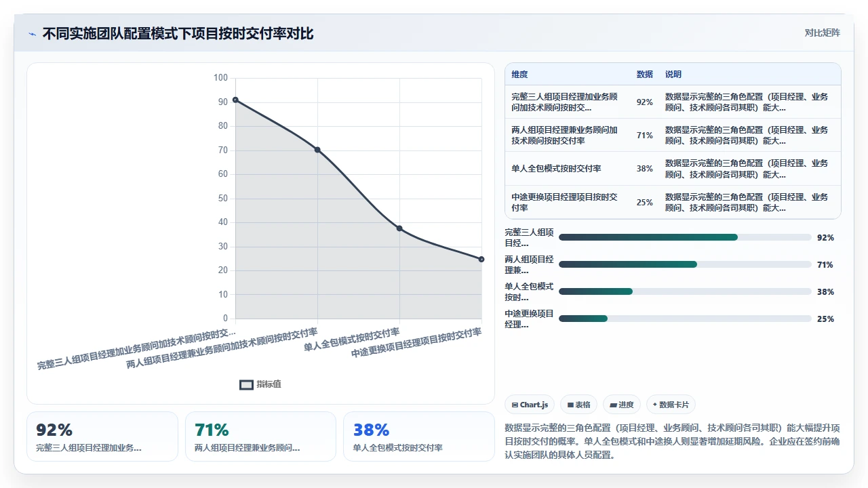Viewport: 868px width, 488px height.
Task: Click progress label 单人全包模式按时…
Action: (x=530, y=292)
